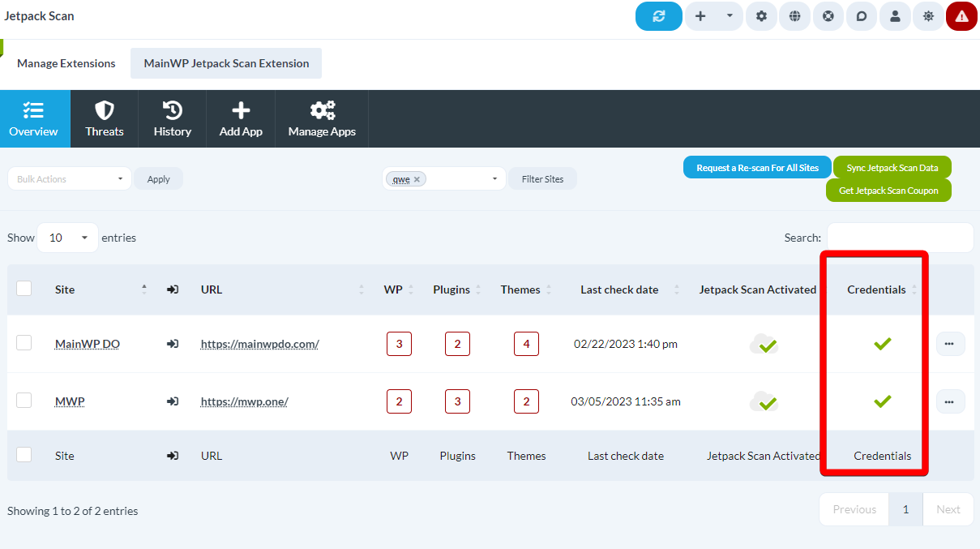Click the lifebuoy help icon
The image size is (980, 549).
point(828,16)
